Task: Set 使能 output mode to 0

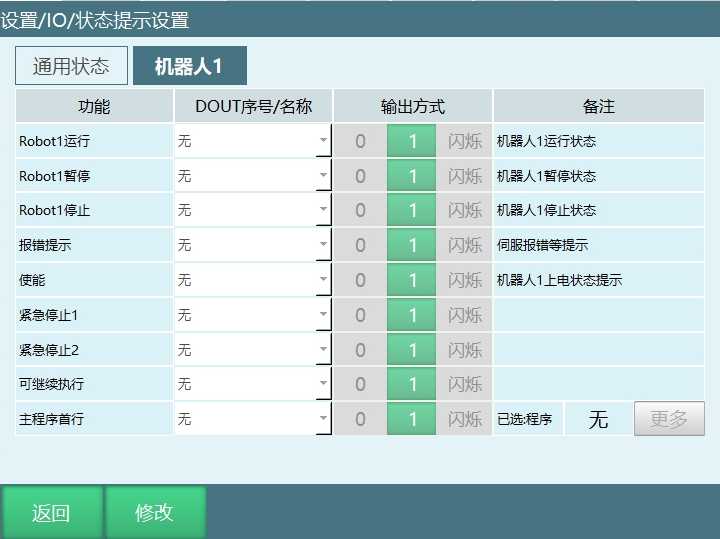Action: 360,280
